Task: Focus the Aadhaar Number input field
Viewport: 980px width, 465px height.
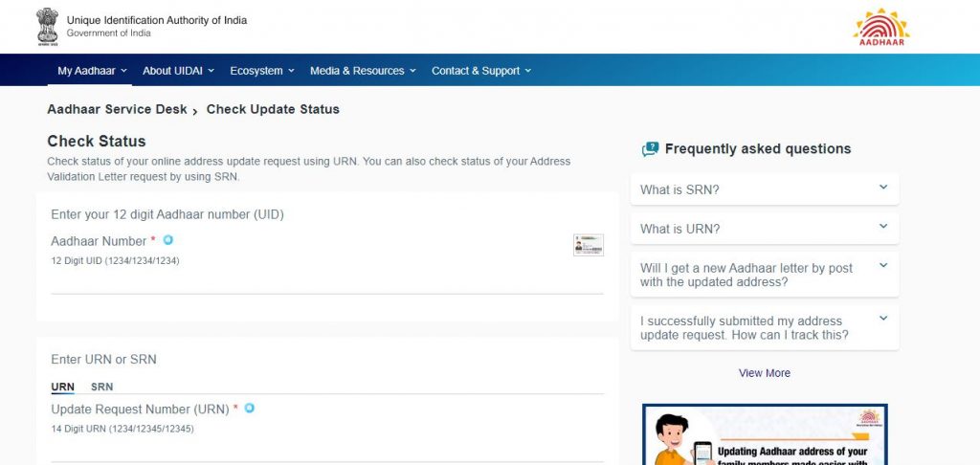Action: click(x=327, y=283)
